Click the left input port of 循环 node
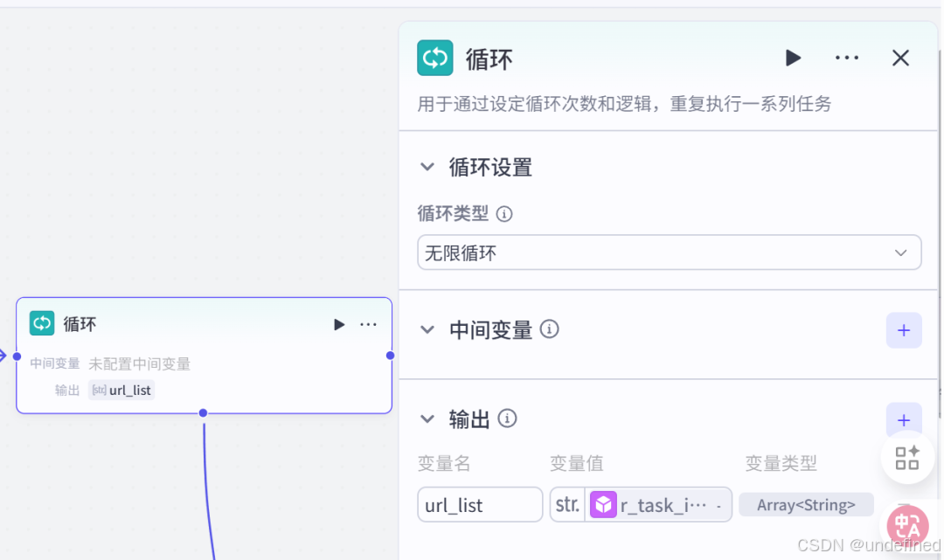944x560 pixels. (x=17, y=356)
